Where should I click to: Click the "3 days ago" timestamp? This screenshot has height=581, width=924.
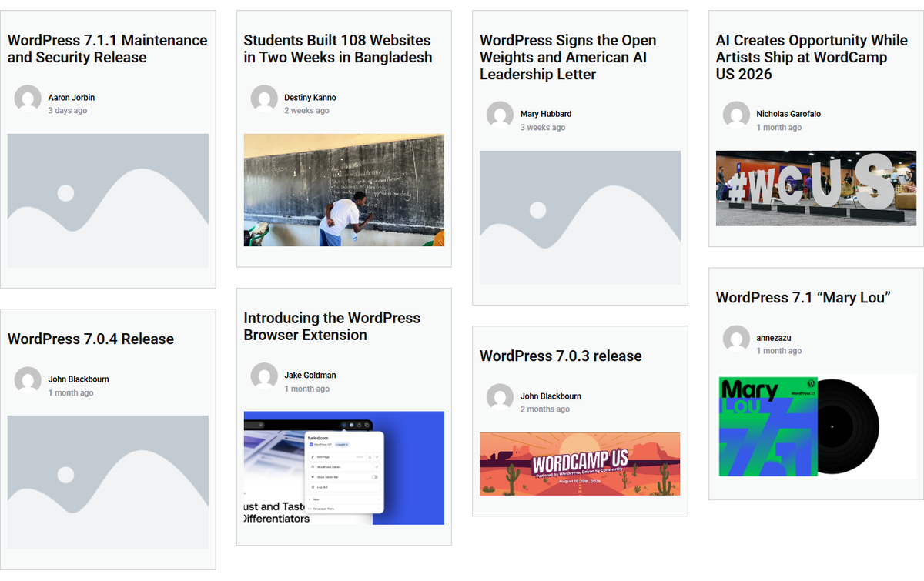point(68,111)
